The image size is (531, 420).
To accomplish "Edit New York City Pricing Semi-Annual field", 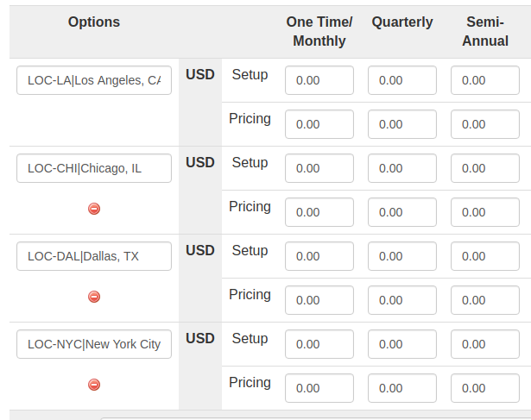I will click(x=484, y=388).
